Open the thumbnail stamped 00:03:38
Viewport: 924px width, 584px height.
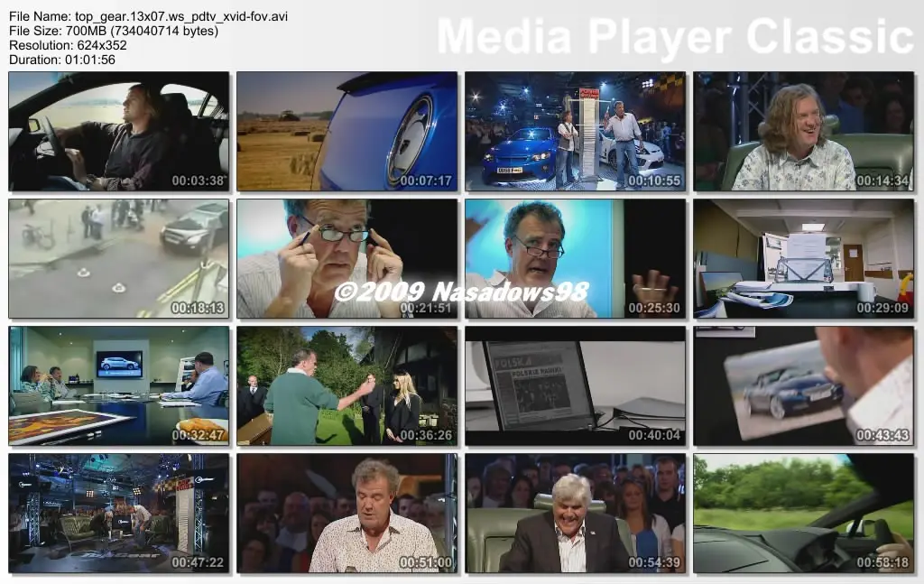pos(118,132)
